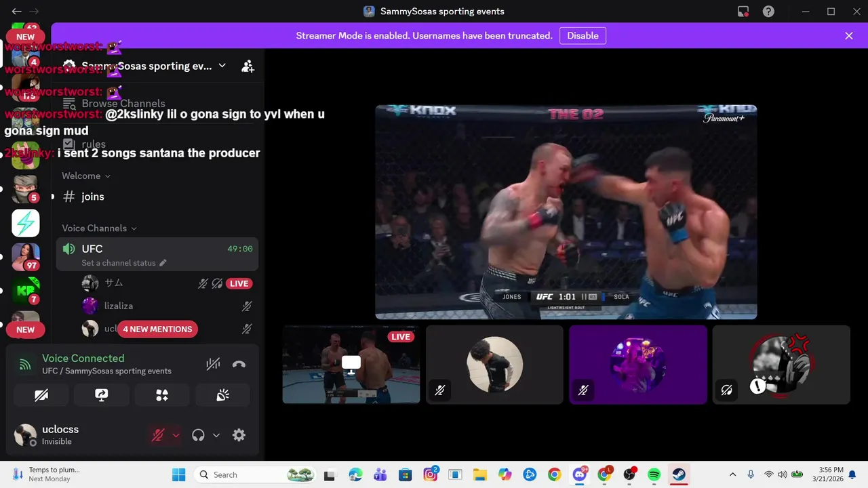Open the Help question mark icon
Image resolution: width=868 pixels, height=488 pixels.
pyautogui.click(x=768, y=12)
